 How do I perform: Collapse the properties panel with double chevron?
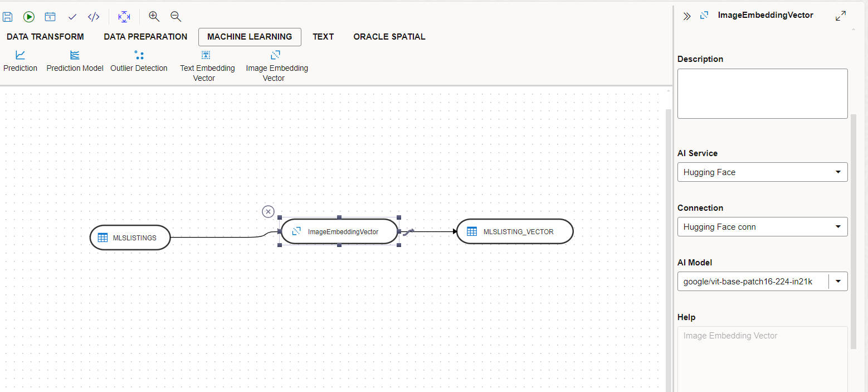pos(687,16)
